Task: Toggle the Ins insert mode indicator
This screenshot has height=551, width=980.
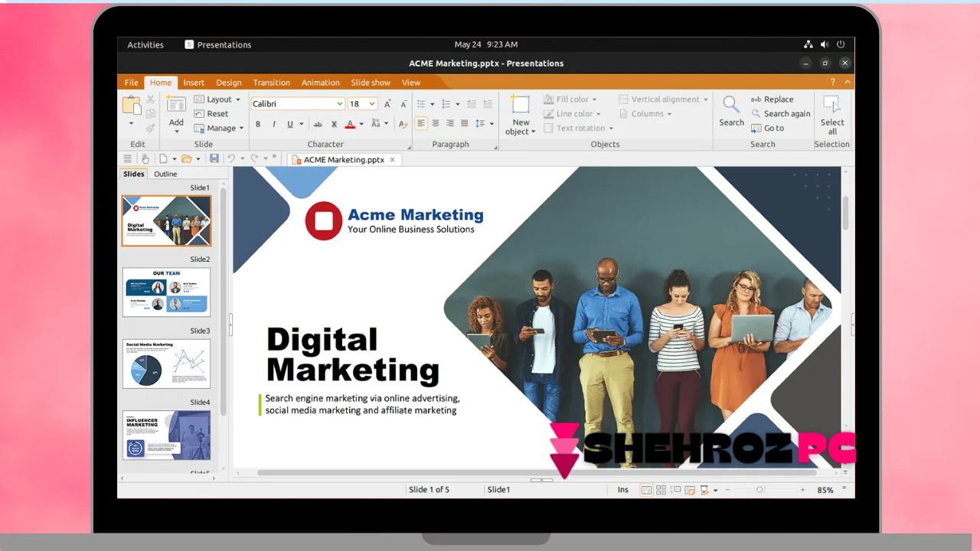Action: 623,490
